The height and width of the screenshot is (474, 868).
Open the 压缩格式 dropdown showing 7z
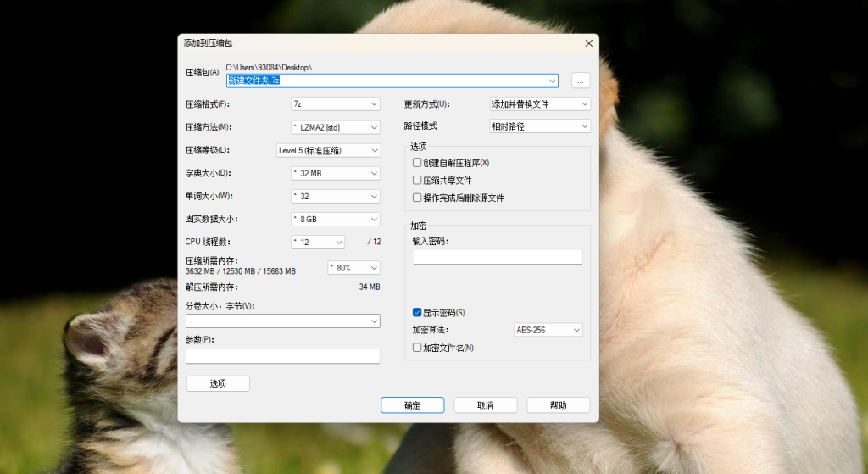(x=336, y=104)
